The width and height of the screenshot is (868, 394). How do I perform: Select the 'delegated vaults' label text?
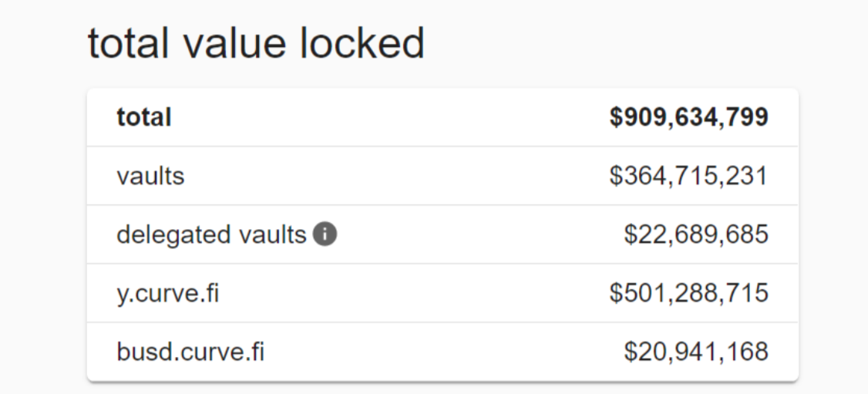coord(211,234)
